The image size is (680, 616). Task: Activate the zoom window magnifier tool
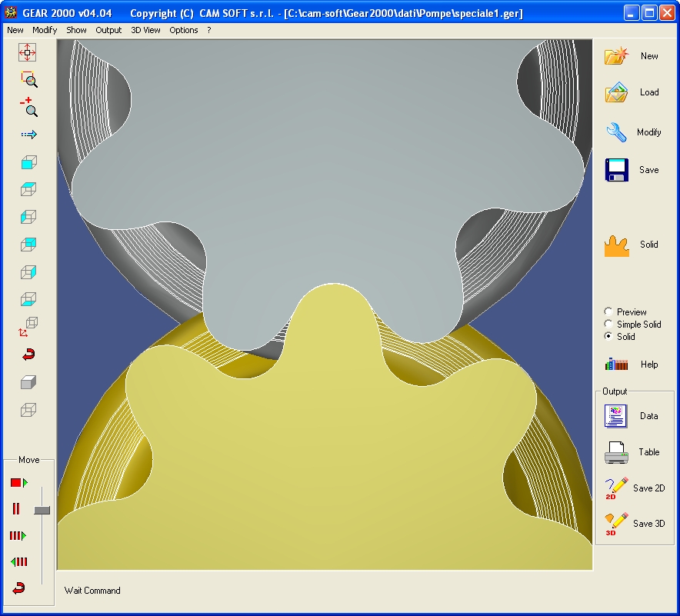[x=29, y=79]
